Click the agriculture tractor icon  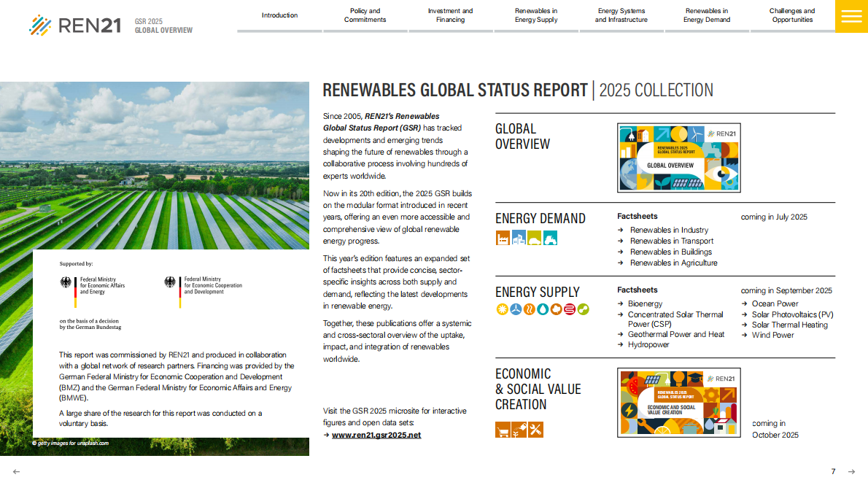(x=550, y=238)
